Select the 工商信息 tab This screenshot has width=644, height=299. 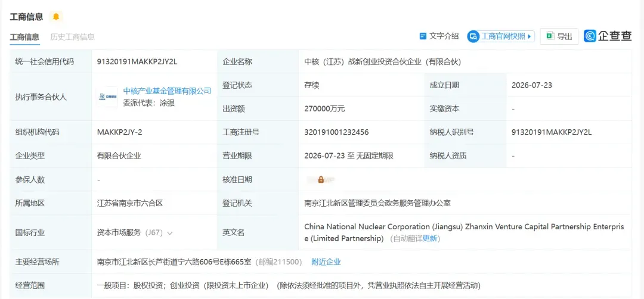click(24, 37)
